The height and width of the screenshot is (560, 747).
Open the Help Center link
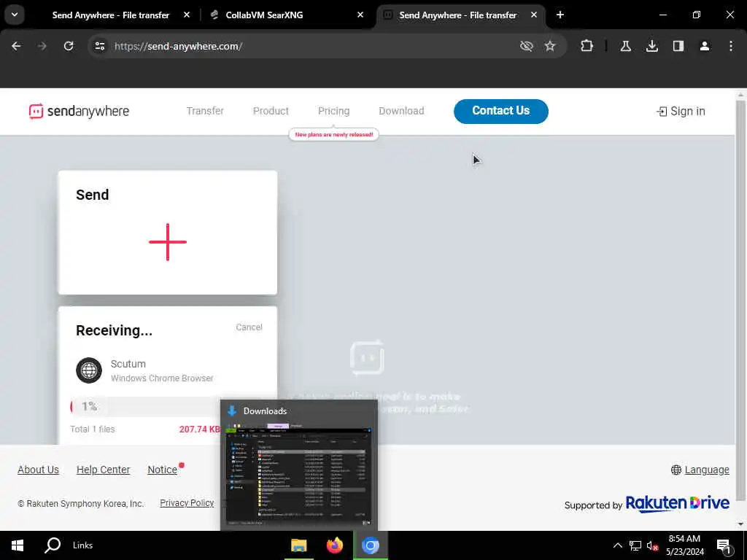(x=103, y=470)
